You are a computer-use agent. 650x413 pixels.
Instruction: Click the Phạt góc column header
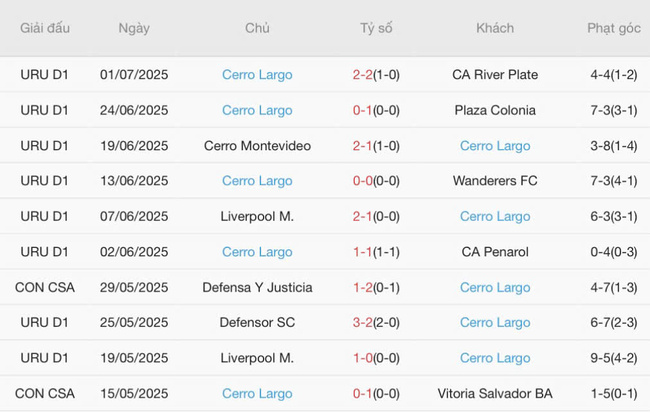(x=613, y=28)
